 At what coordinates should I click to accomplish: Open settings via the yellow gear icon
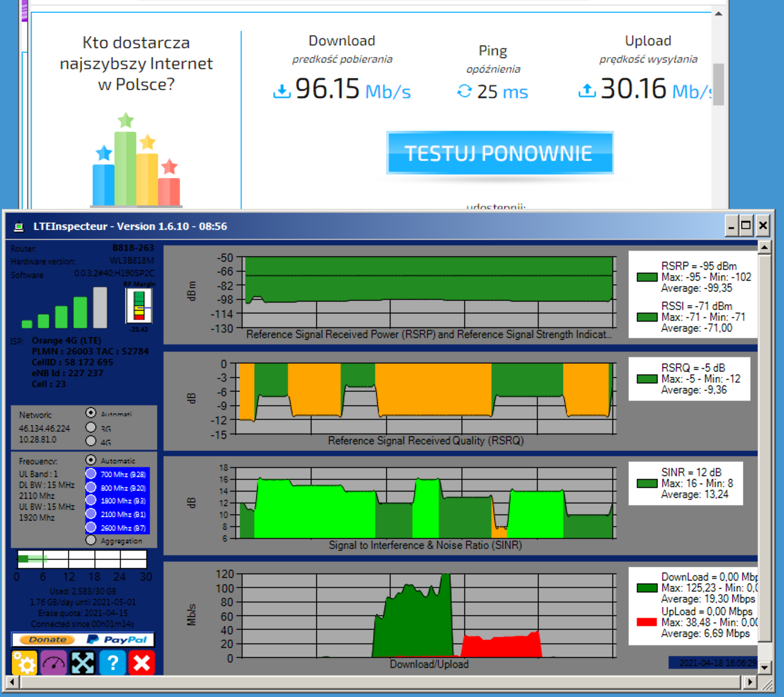coord(24,662)
